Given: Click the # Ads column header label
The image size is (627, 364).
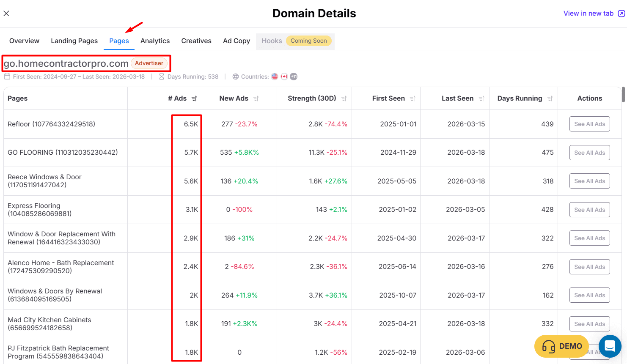Looking at the screenshot, I should pos(177,99).
